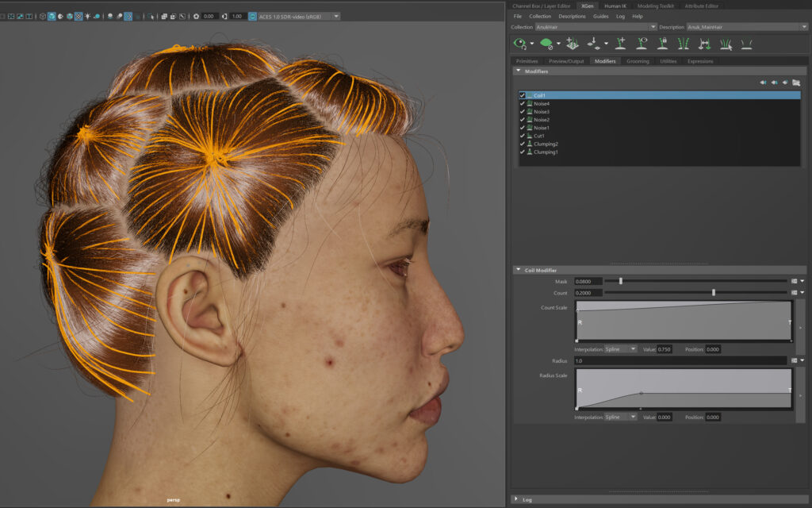Disable the Coil1 modifier checkbox
Screen dimensions: 812x508
click(522, 95)
